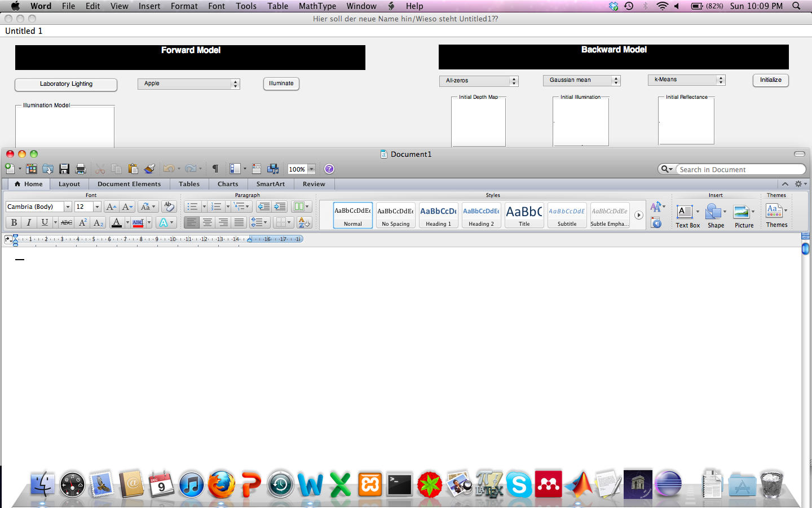Toggle Strikethrough formatting
The width and height of the screenshot is (812, 508).
click(x=67, y=222)
